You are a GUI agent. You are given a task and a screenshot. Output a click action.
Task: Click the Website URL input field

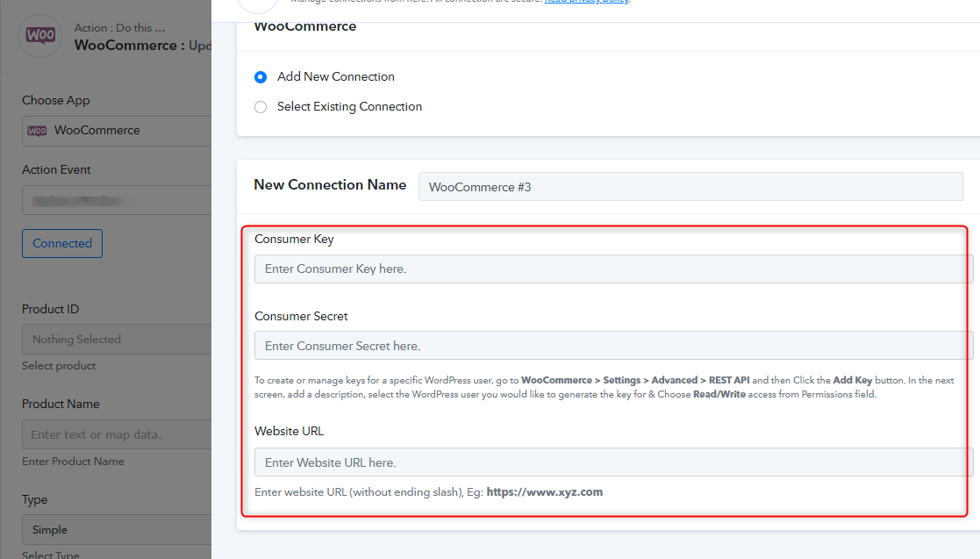pyautogui.click(x=613, y=462)
